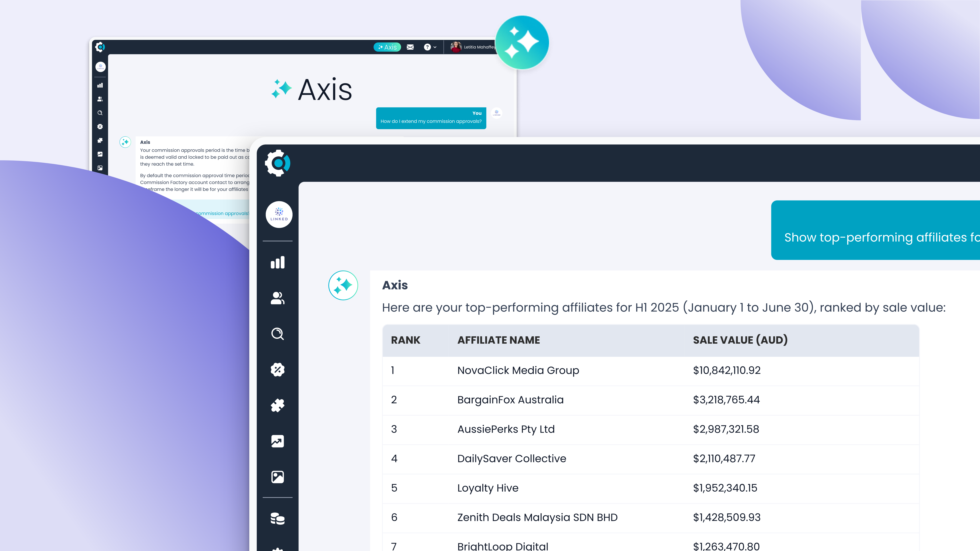This screenshot has height=551, width=980.
Task: Click the 'How do I extend my commission approvals?' bubble
Action: point(431,118)
